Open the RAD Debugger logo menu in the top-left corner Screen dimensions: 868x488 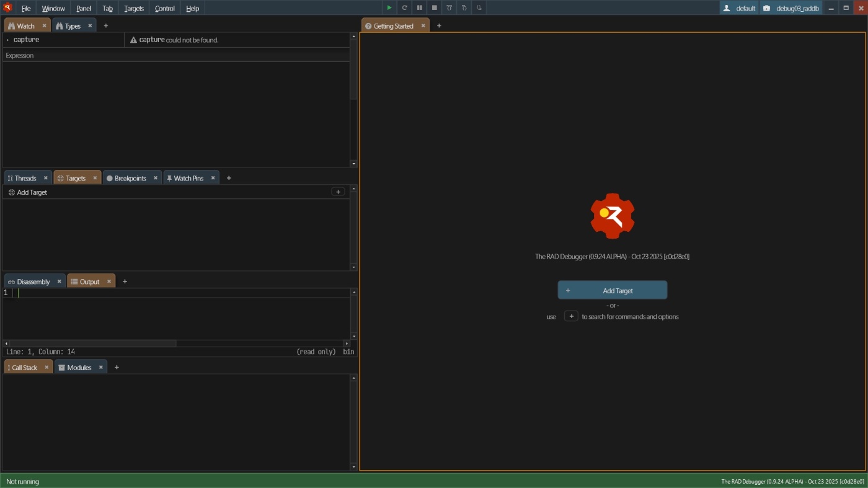(x=8, y=8)
